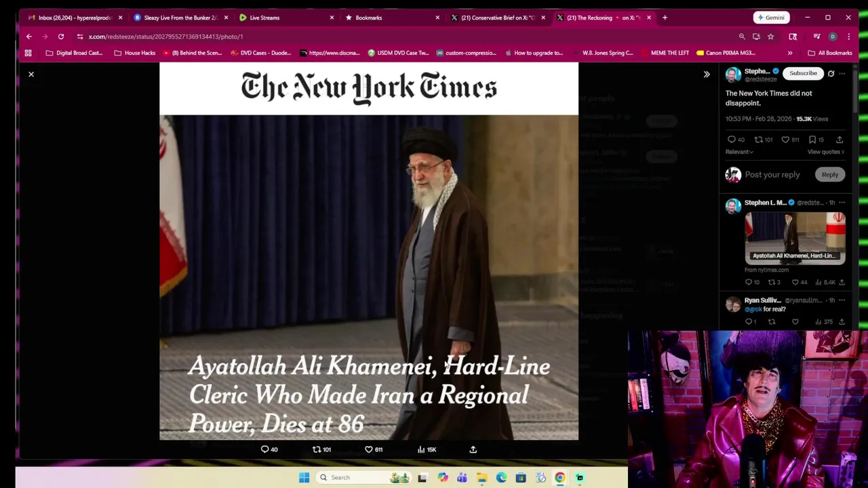Open MEME THE LEFT bookmark
The width and height of the screenshot is (868, 488).
click(664, 53)
